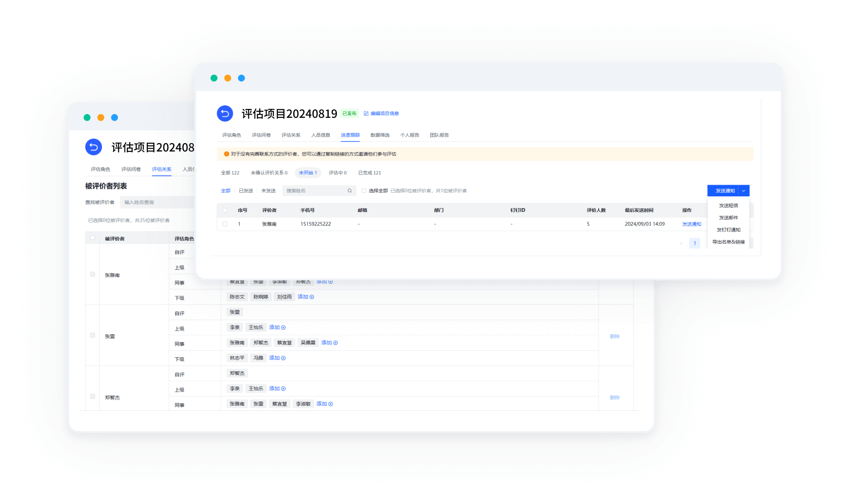Select the blue 全部 send-status filter
Screen dimensions: 849x504
point(226,191)
